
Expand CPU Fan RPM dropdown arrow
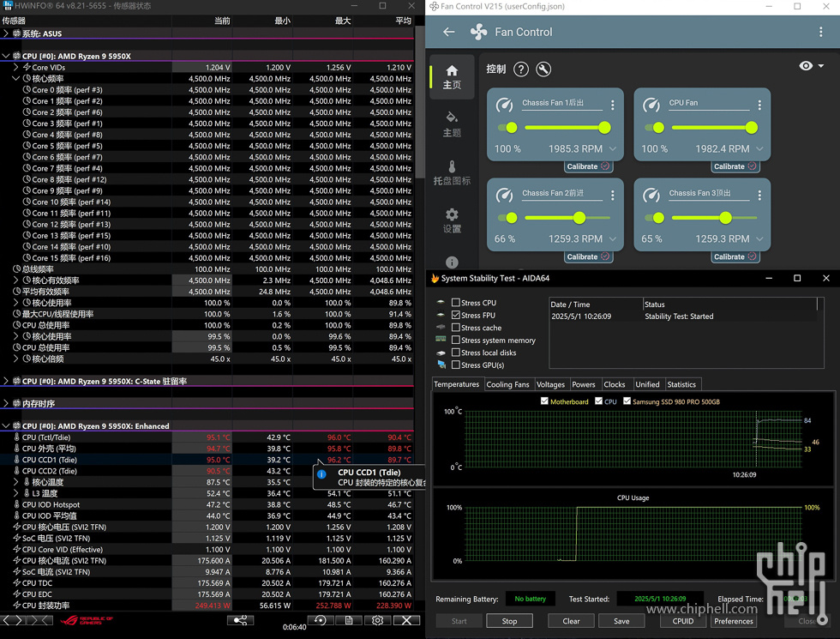click(x=759, y=149)
